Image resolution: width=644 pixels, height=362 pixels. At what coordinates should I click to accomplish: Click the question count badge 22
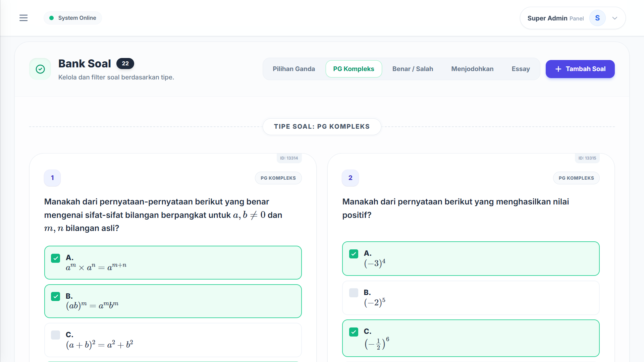(x=125, y=63)
